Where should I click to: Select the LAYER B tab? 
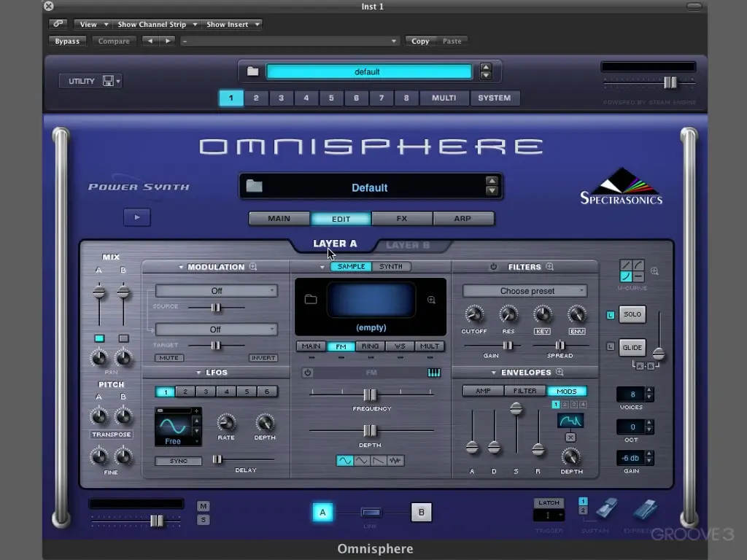pyautogui.click(x=408, y=245)
